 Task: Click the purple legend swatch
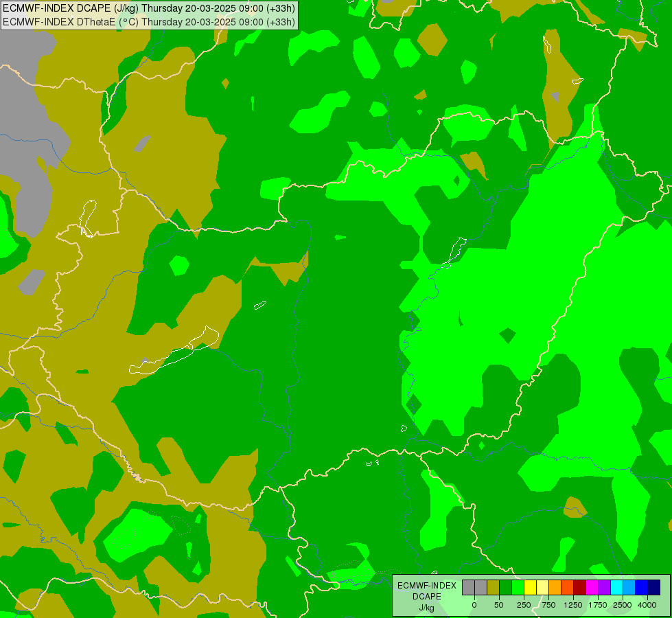[604, 588]
